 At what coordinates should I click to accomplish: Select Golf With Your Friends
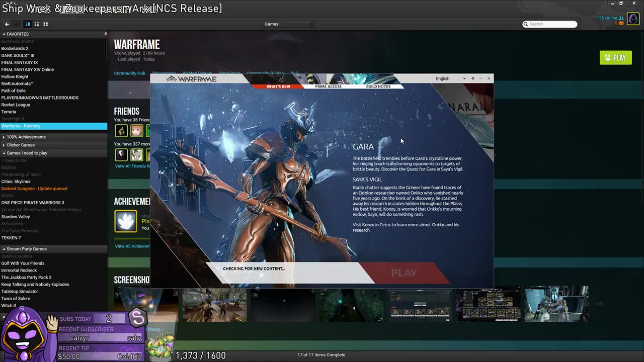23,263
